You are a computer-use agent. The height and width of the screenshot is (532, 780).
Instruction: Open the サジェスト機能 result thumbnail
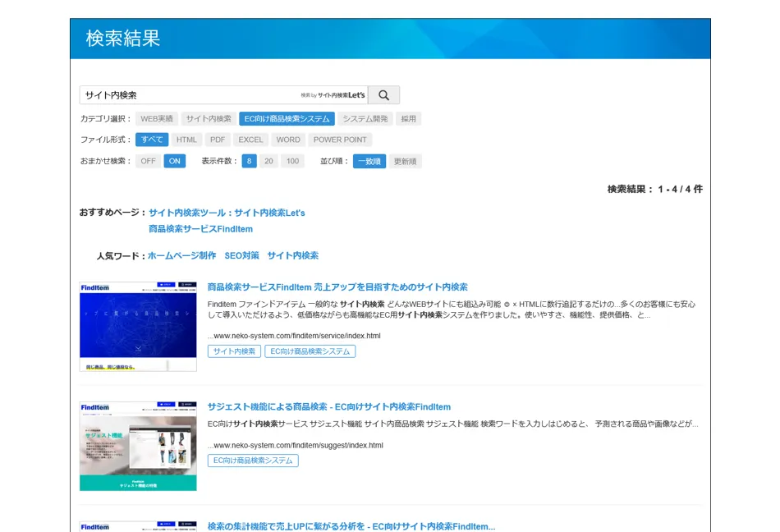(x=138, y=446)
